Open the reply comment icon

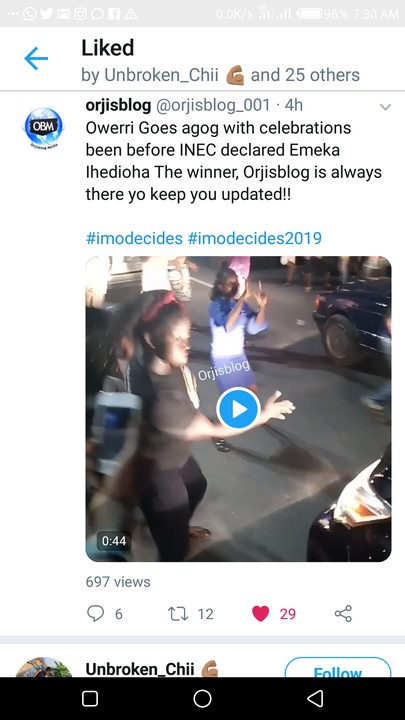[x=96, y=613]
